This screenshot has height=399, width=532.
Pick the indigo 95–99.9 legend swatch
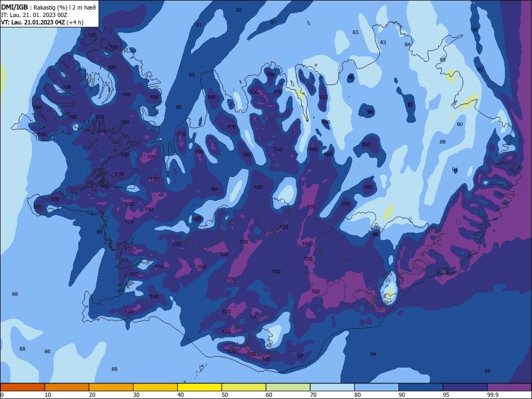tap(465, 387)
